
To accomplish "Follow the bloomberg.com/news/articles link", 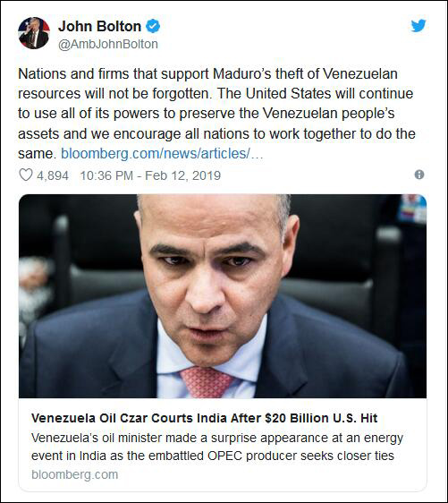I will point(162,154).
